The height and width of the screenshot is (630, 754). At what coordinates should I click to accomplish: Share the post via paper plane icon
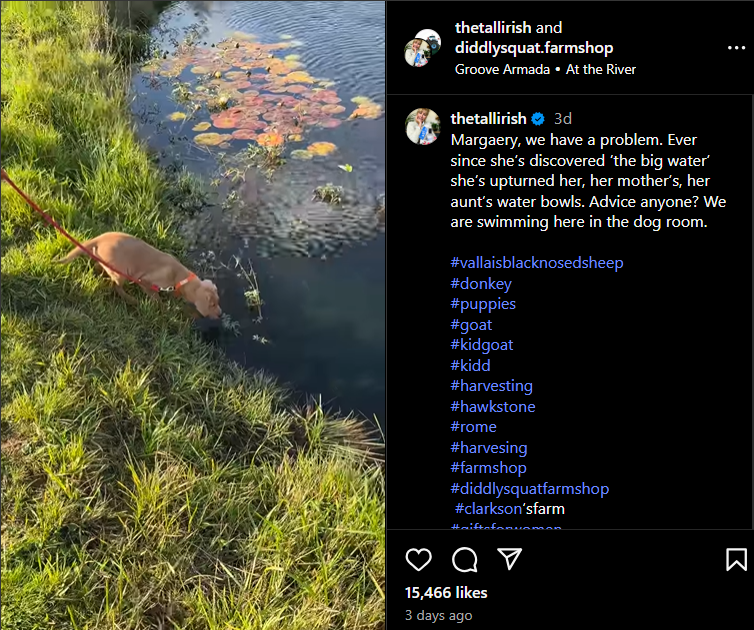pyautogui.click(x=510, y=558)
